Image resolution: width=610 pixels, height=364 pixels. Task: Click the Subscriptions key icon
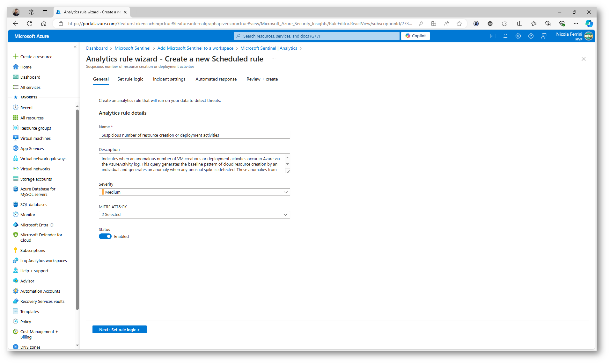click(15, 250)
